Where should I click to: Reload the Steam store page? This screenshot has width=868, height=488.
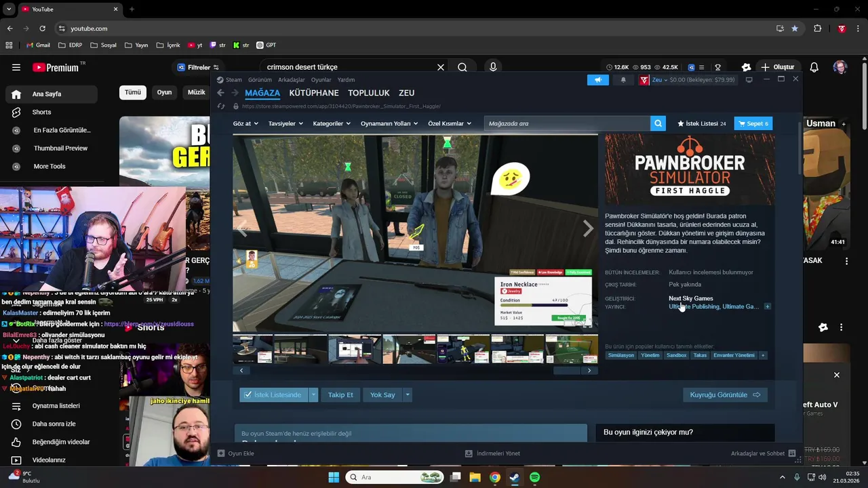point(221,106)
